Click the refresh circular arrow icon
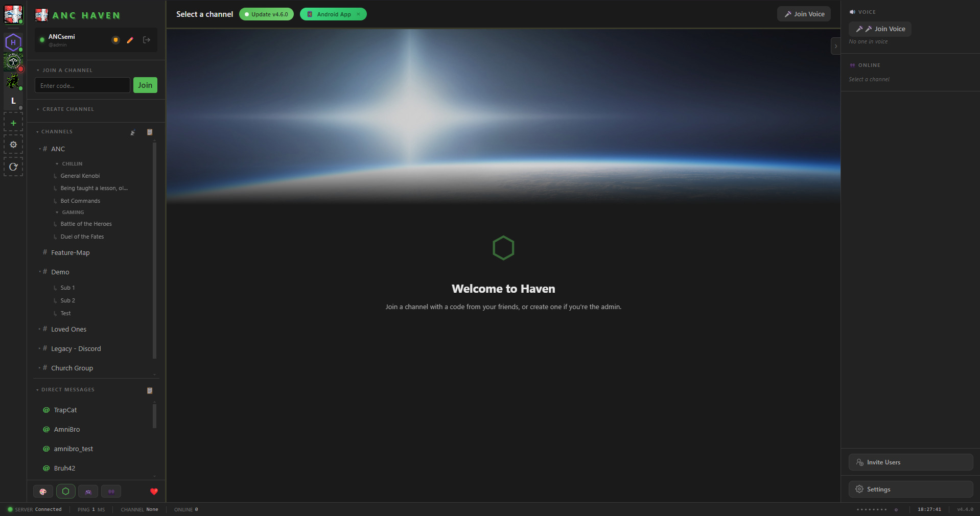This screenshot has height=516, width=980. [13, 167]
